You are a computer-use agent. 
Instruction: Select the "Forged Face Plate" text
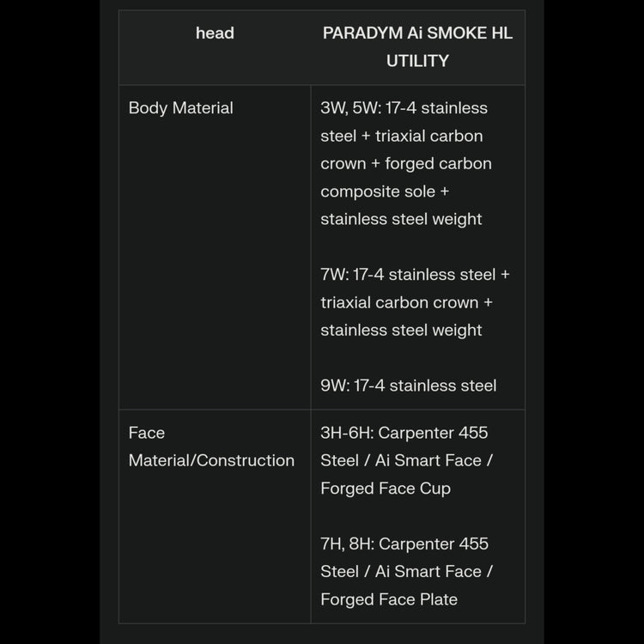pos(389,599)
